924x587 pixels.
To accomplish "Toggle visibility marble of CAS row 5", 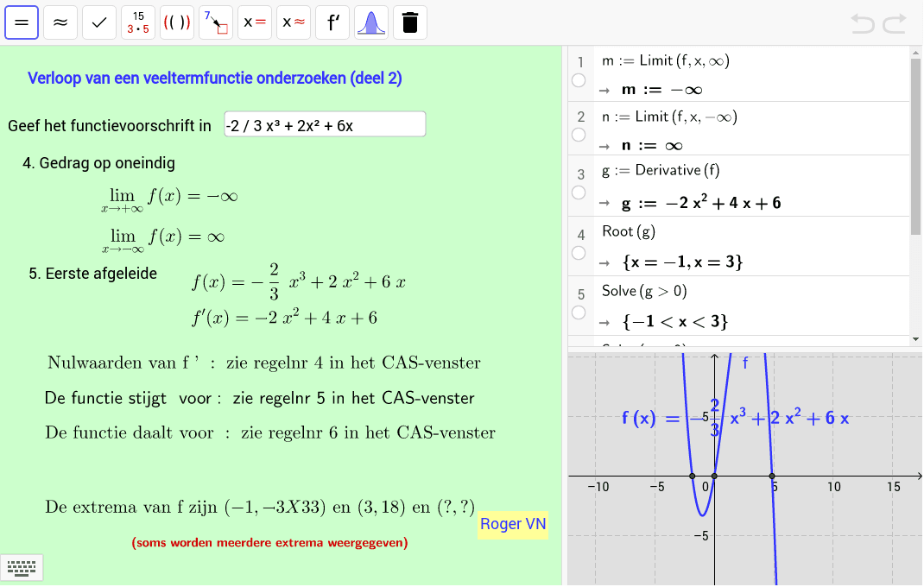I will coord(579,312).
